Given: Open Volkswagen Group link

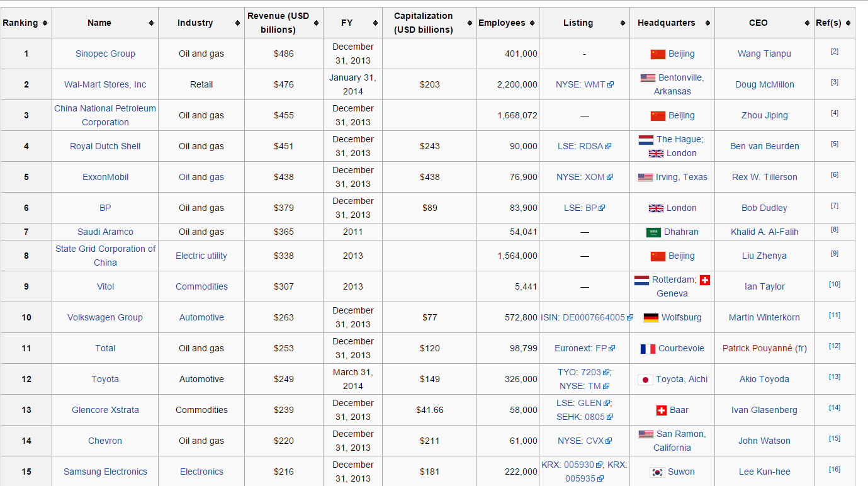Looking at the screenshot, I should [x=105, y=317].
